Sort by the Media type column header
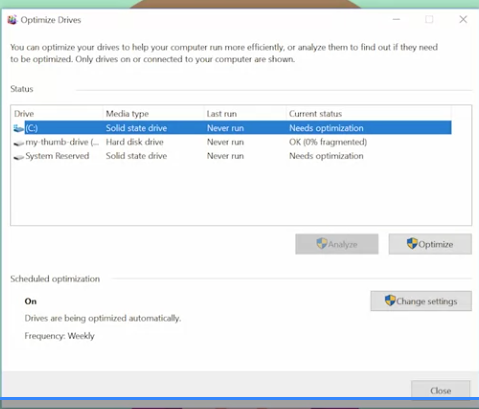479x409 pixels. pyautogui.click(x=153, y=114)
